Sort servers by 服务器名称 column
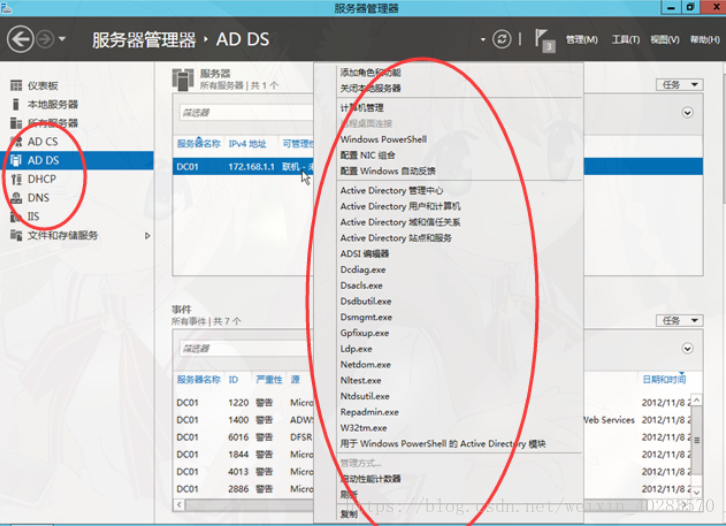The image size is (726, 526). (x=199, y=144)
